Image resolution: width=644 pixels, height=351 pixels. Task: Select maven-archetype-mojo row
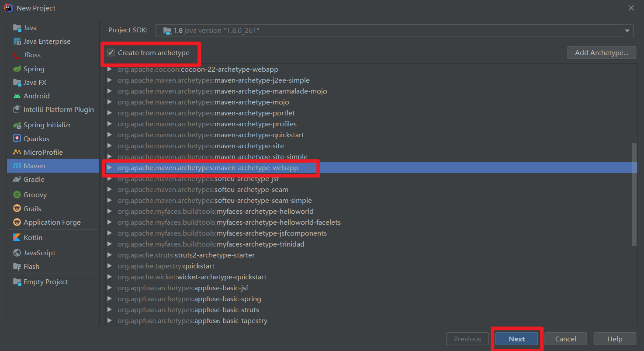(x=371, y=102)
